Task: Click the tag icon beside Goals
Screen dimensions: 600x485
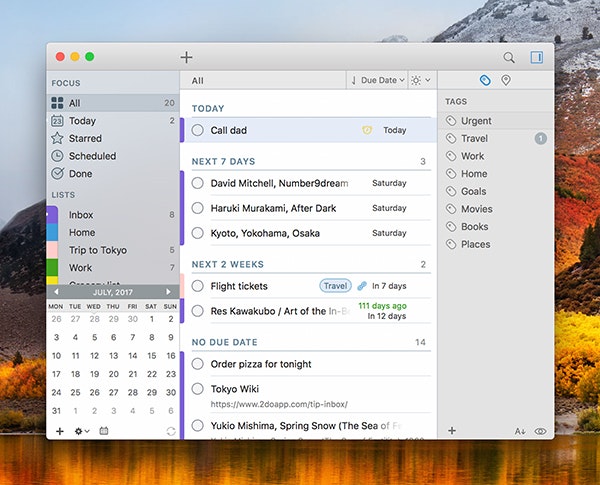Action: click(x=451, y=191)
